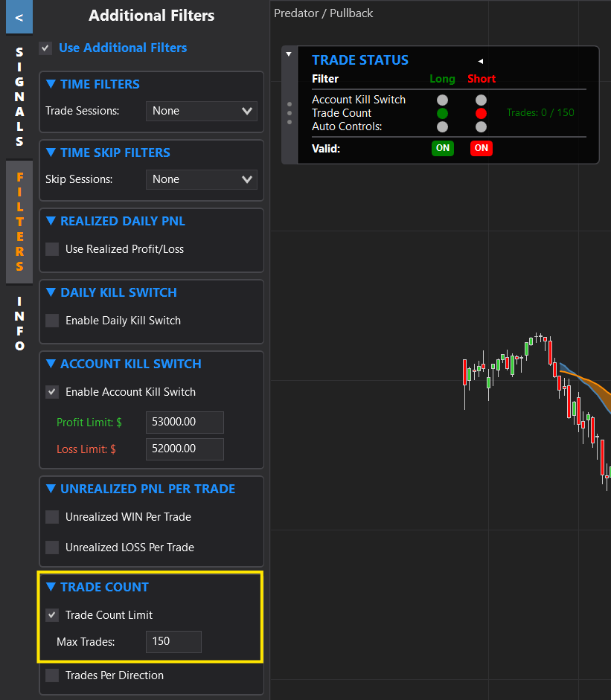Click the Short Auto Controls indicator
Screen dimensions: 611x700
pyautogui.click(x=482, y=126)
